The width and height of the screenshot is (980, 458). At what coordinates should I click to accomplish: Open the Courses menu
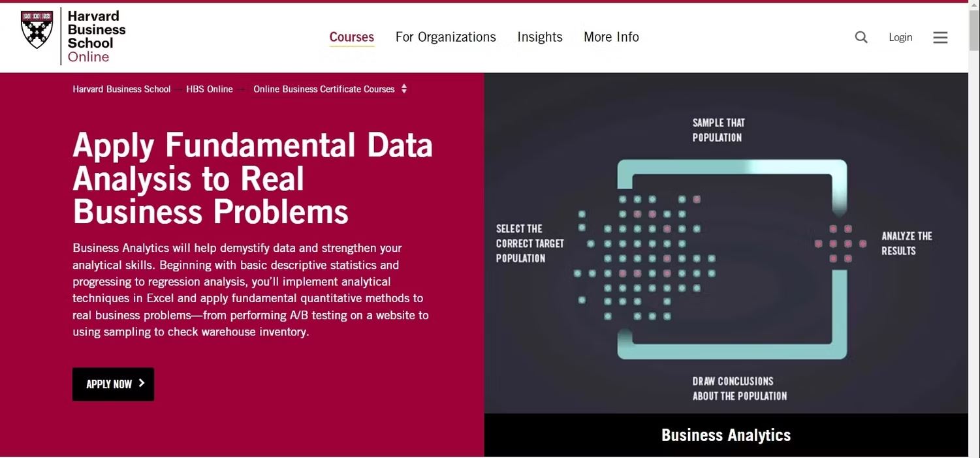pyautogui.click(x=352, y=37)
